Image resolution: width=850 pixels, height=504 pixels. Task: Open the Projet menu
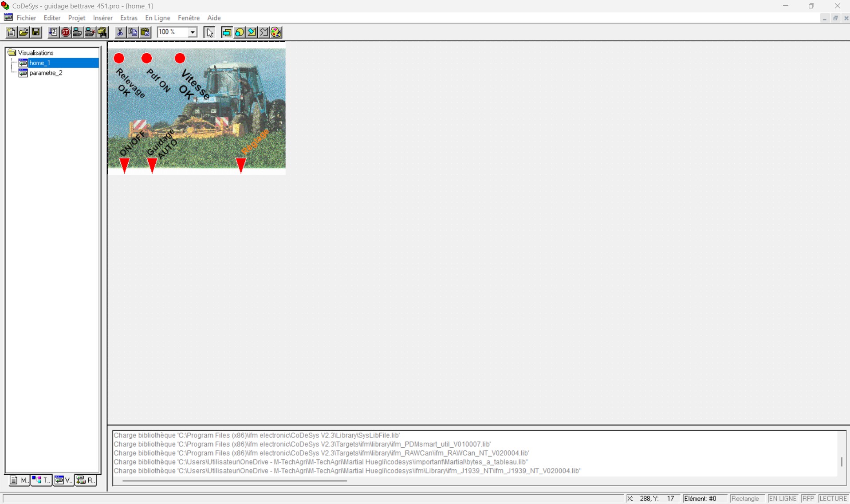tap(76, 18)
